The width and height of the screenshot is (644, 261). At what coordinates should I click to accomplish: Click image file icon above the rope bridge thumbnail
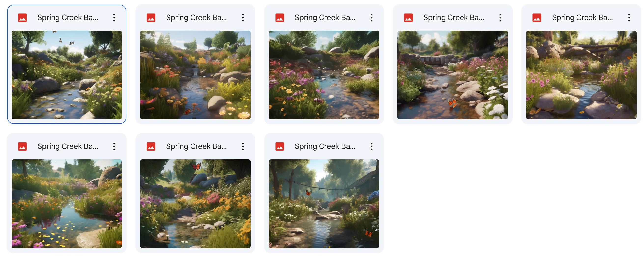coord(280,146)
